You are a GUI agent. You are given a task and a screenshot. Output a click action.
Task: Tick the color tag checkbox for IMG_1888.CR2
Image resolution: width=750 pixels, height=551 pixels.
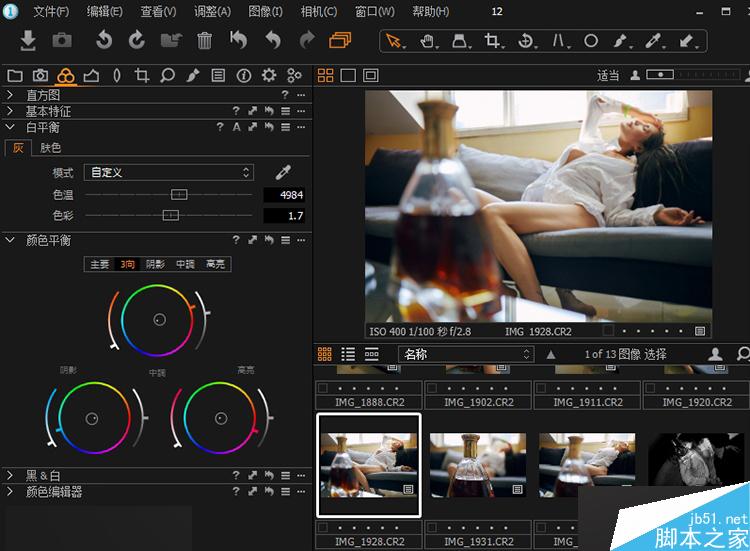323,386
